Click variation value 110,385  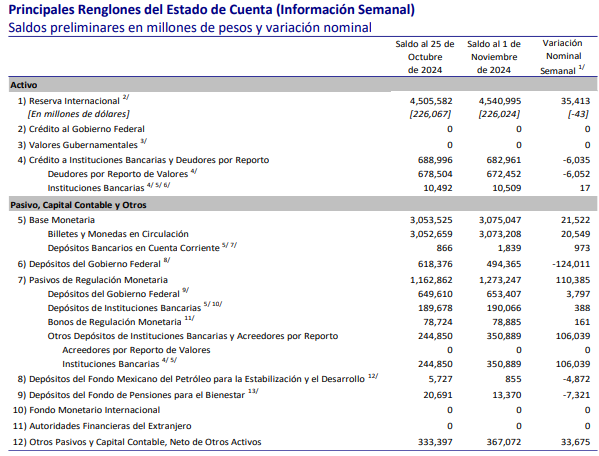coord(573,280)
